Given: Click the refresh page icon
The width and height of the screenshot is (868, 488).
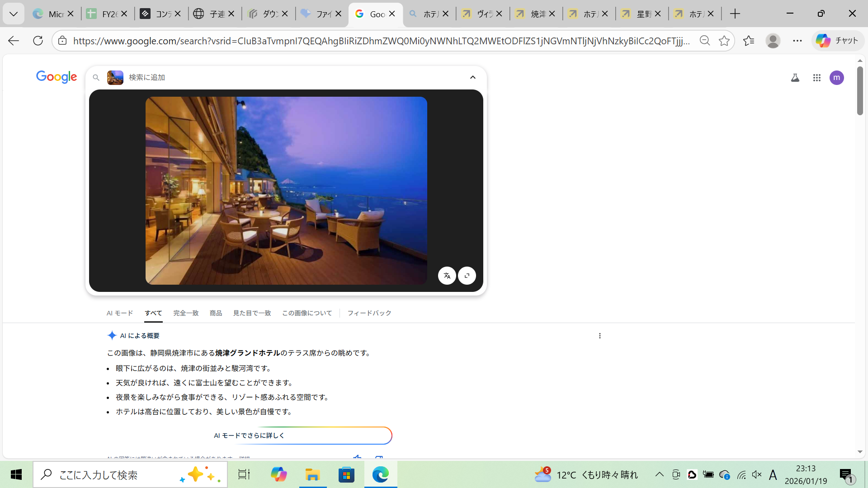Looking at the screenshot, I should [38, 41].
